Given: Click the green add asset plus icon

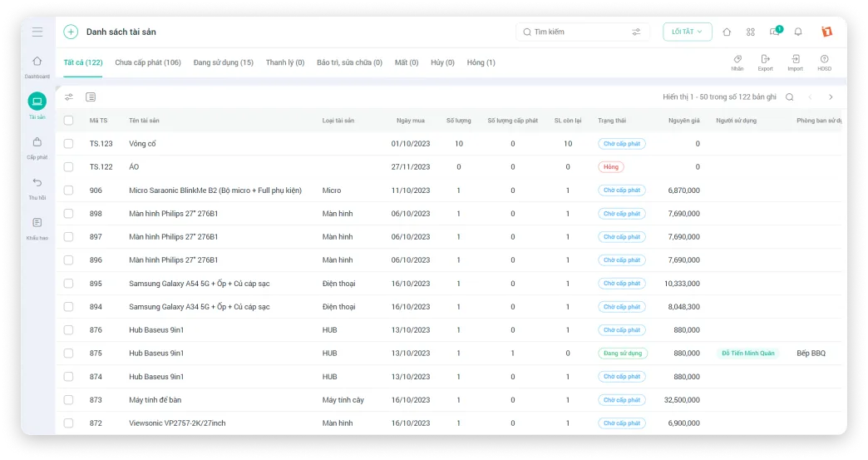Looking at the screenshot, I should pos(71,32).
